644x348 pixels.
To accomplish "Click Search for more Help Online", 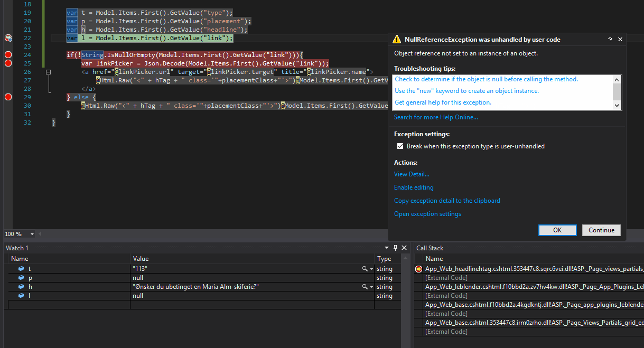I will pyautogui.click(x=436, y=117).
